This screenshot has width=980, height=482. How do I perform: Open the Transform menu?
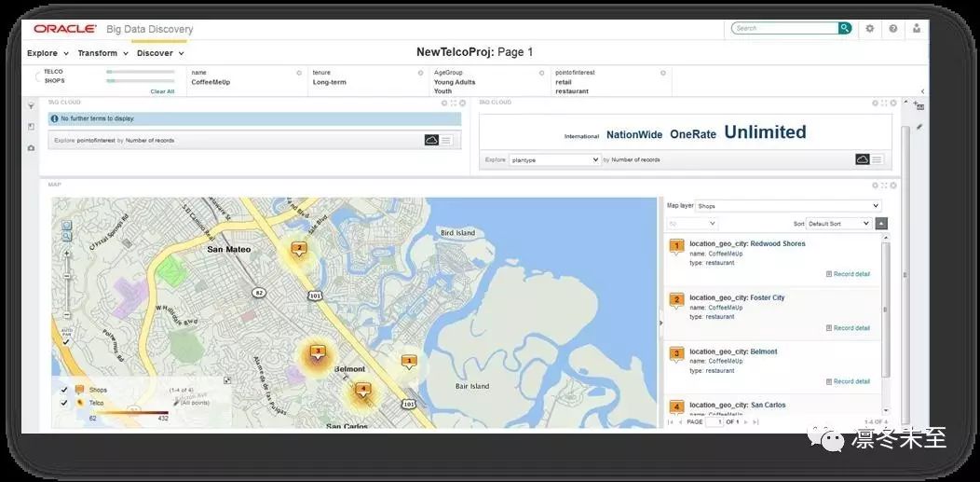click(103, 53)
